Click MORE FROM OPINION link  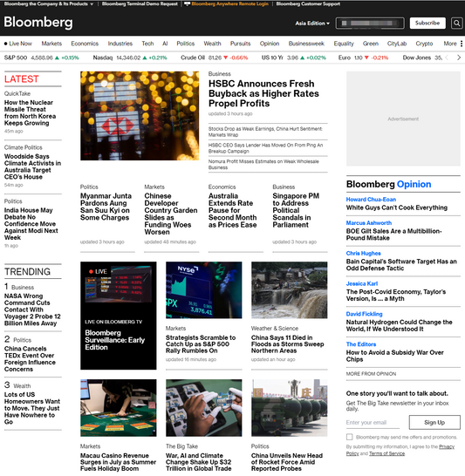coord(371,374)
